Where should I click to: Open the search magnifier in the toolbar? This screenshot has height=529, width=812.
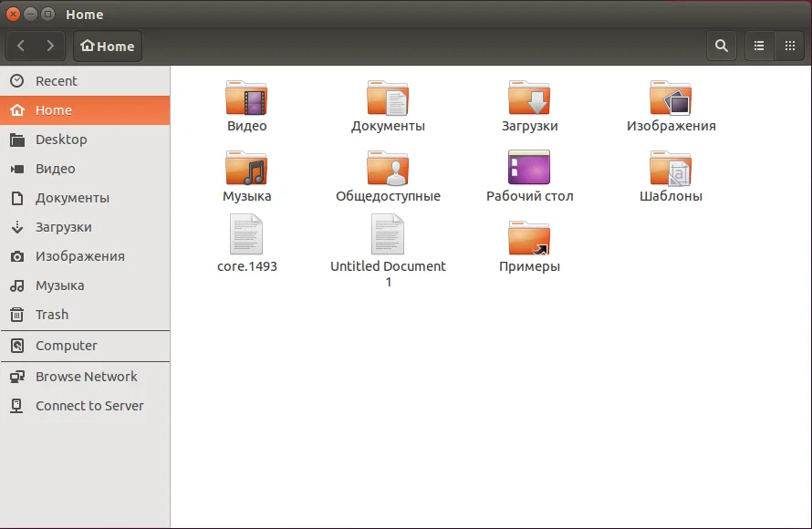pos(722,47)
